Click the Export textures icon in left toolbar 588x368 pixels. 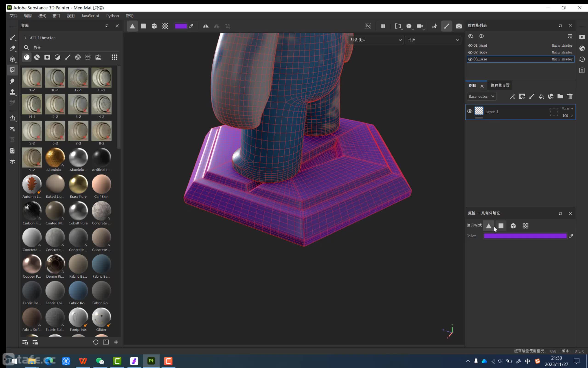(x=12, y=118)
